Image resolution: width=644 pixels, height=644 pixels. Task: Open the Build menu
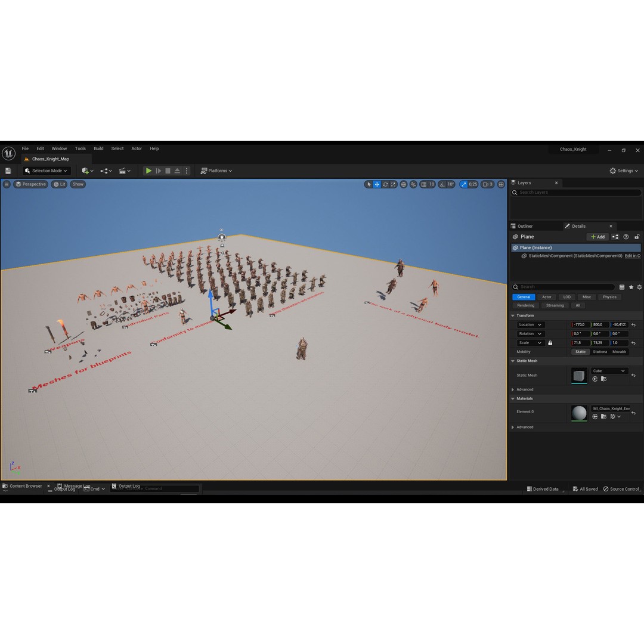pos(98,148)
